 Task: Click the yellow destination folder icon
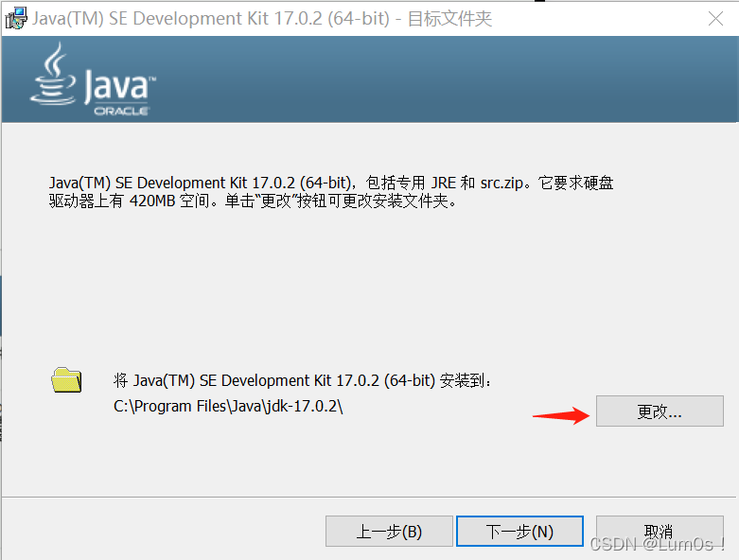pyautogui.click(x=66, y=379)
